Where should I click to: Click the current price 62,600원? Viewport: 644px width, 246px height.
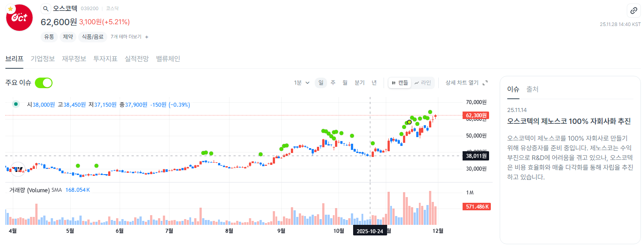pyautogui.click(x=59, y=22)
